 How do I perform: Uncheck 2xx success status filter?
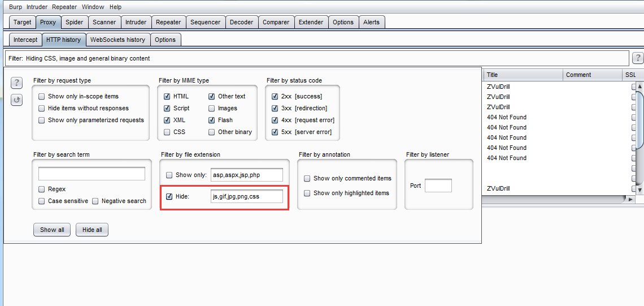click(275, 96)
